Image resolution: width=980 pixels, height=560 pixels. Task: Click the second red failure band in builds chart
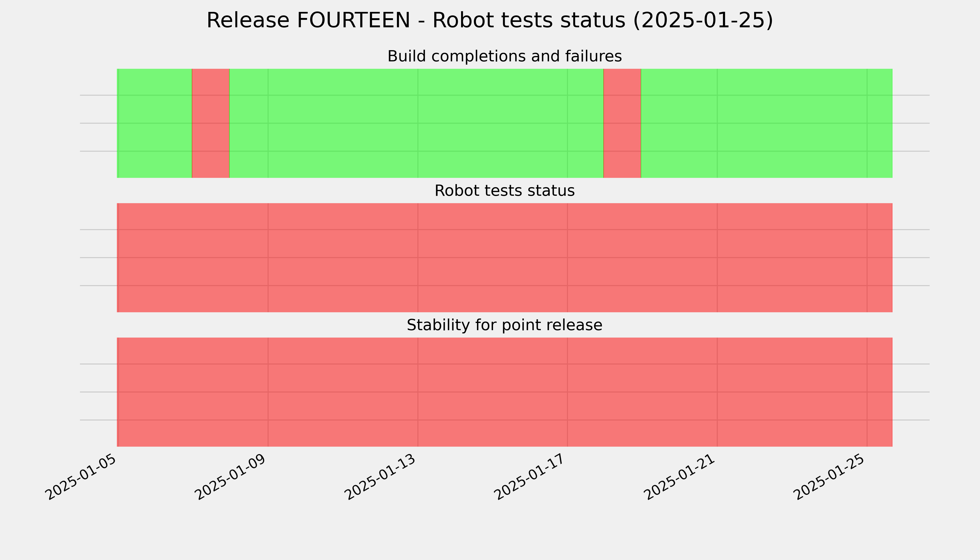click(x=622, y=123)
